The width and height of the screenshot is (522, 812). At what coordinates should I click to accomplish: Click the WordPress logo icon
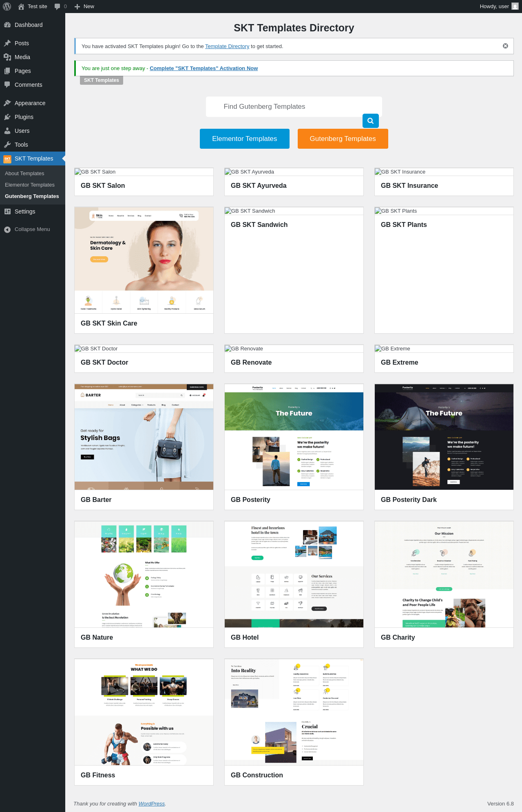[7, 7]
